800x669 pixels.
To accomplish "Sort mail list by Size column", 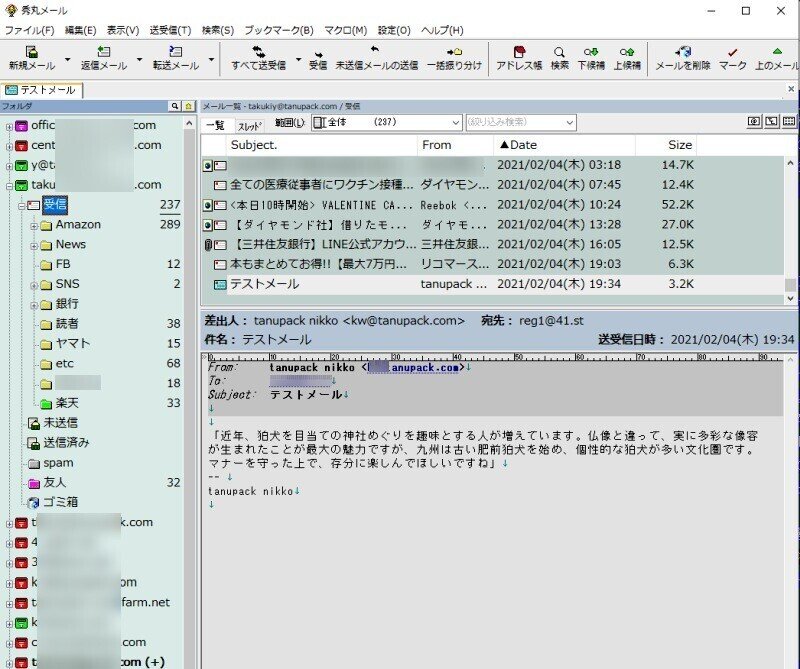I will click(x=666, y=145).
